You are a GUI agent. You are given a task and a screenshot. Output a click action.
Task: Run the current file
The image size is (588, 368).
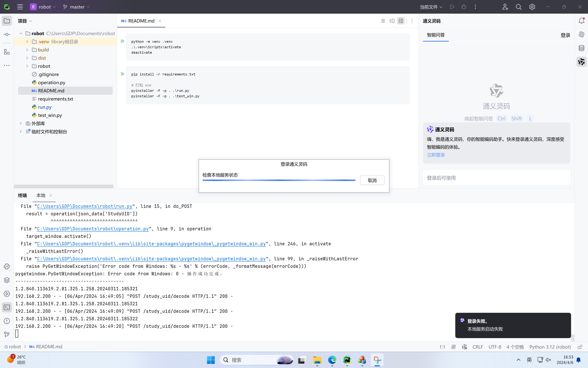[x=452, y=7]
